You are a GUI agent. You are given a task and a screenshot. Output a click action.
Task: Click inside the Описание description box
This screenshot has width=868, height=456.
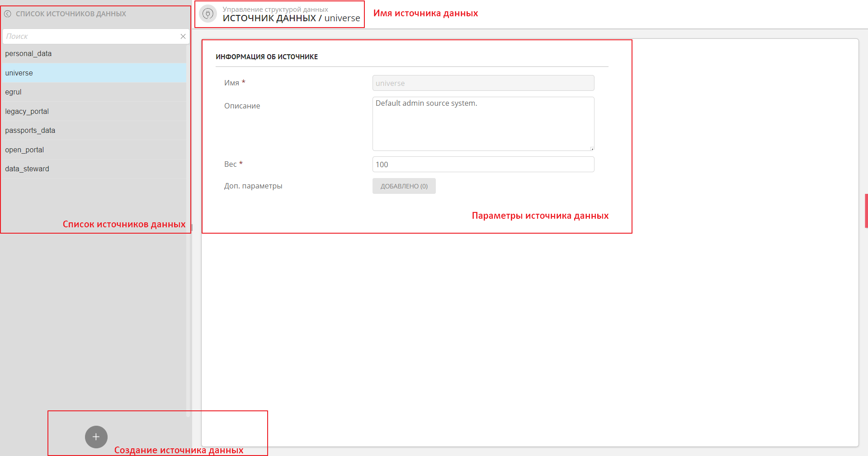[483, 124]
